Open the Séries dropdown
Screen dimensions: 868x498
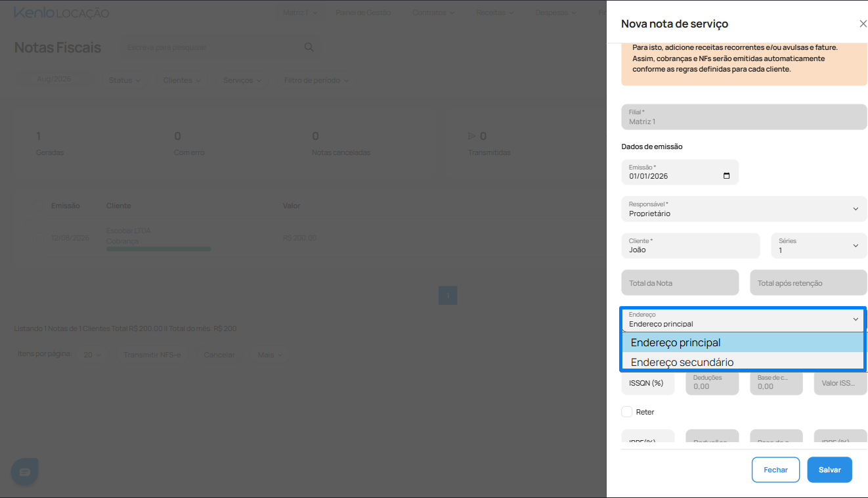click(819, 246)
